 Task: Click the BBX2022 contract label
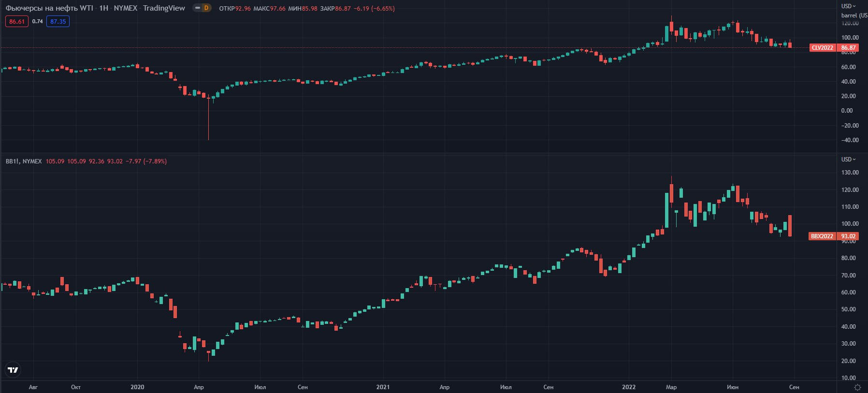click(x=822, y=236)
